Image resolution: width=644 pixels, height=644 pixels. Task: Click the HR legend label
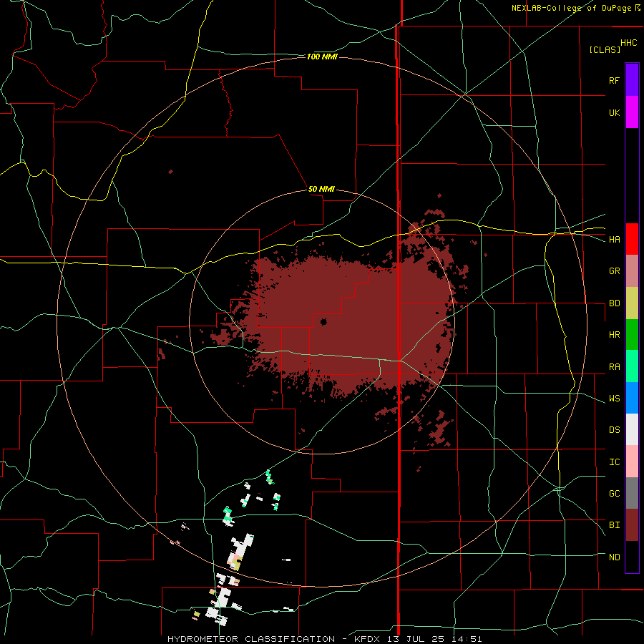coord(614,335)
